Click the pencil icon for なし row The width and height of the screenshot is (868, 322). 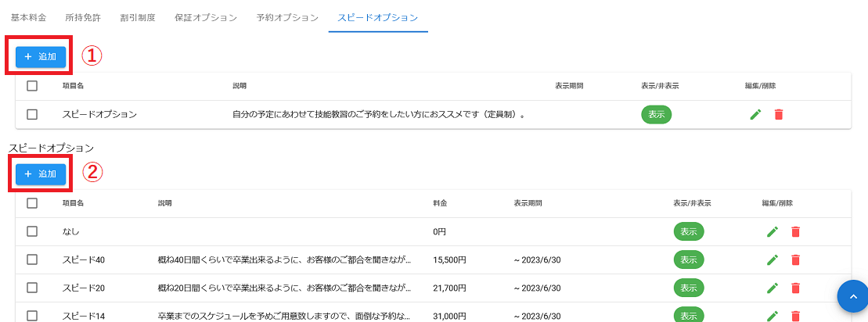(773, 231)
